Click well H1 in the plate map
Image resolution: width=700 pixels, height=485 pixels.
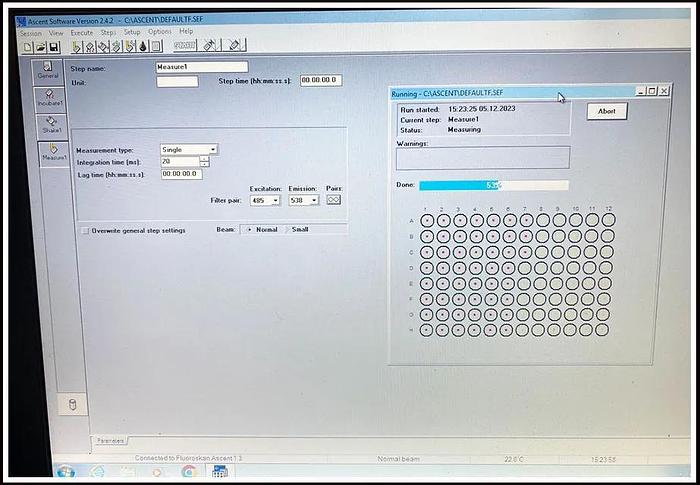click(x=426, y=330)
